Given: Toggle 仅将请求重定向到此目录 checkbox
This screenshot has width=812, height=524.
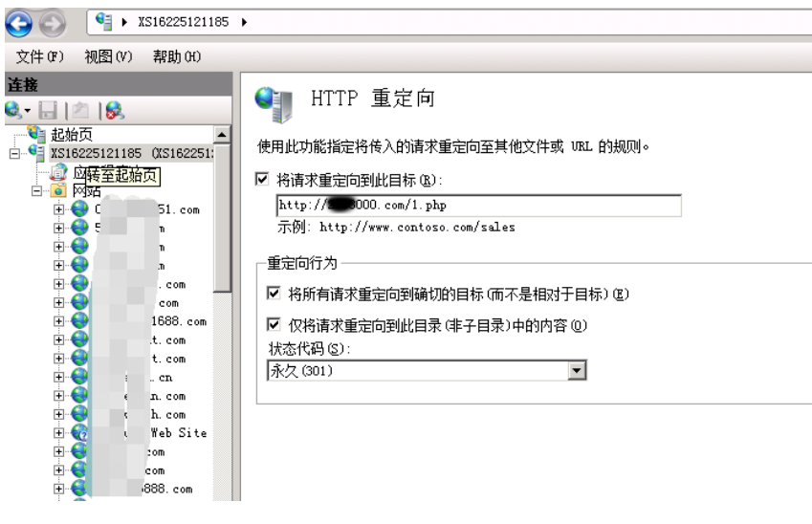Looking at the screenshot, I should 274,325.
